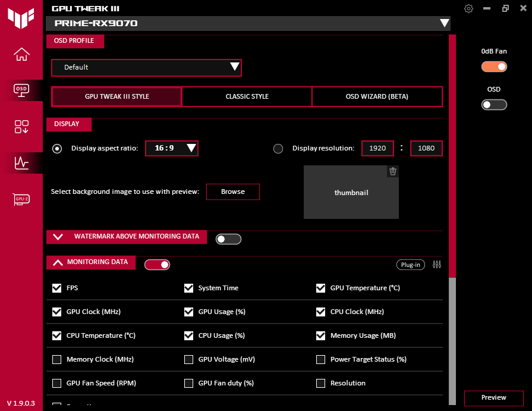532x411 pixels.
Task: Open the 16:9 aspect ratio dropdown
Action: [172, 148]
